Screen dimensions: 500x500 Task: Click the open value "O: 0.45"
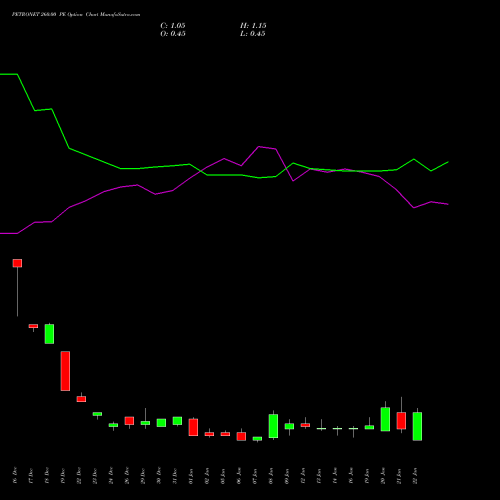point(173,34)
